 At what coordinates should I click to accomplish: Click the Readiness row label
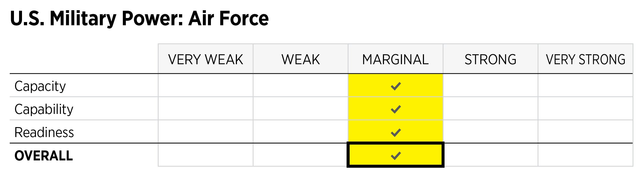click(x=44, y=132)
